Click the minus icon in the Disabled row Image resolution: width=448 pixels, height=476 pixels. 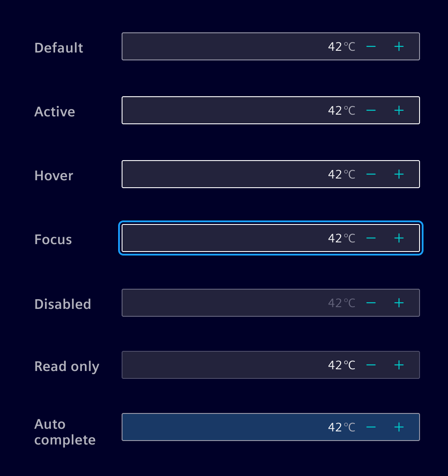pos(371,302)
